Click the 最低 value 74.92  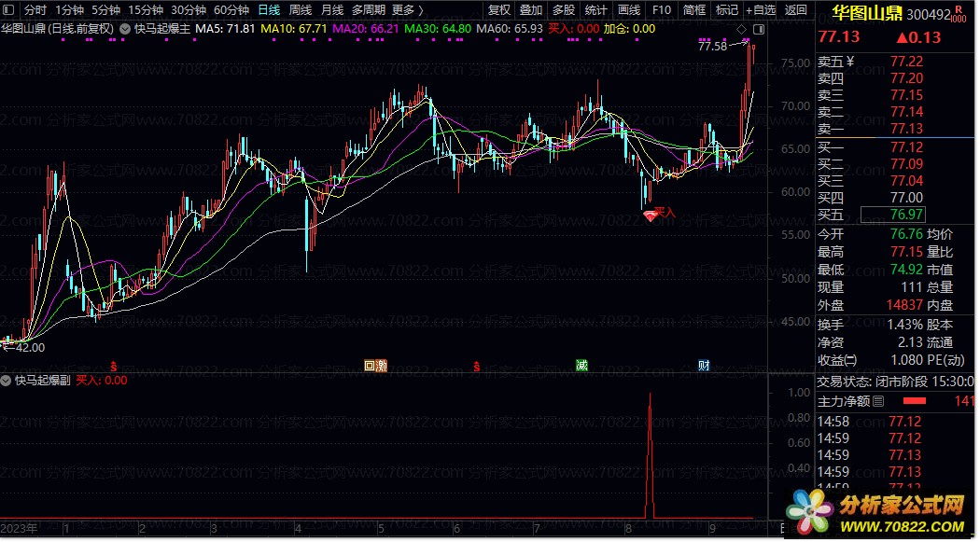coord(907,270)
